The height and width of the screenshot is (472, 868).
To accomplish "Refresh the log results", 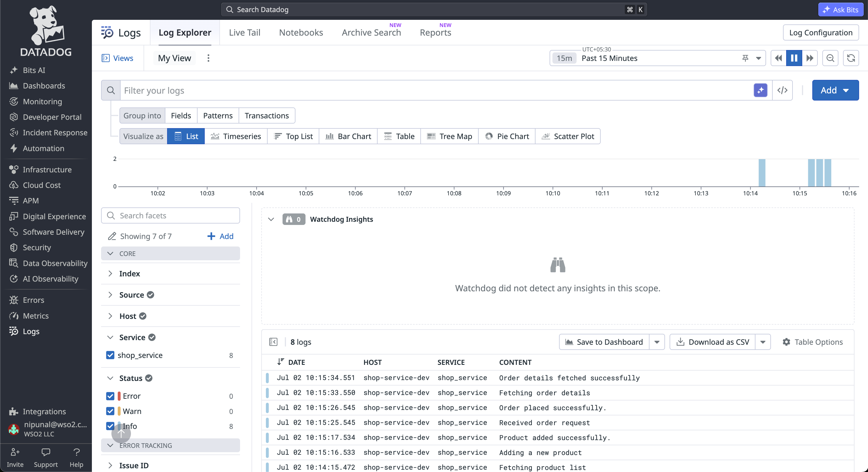I will (851, 58).
